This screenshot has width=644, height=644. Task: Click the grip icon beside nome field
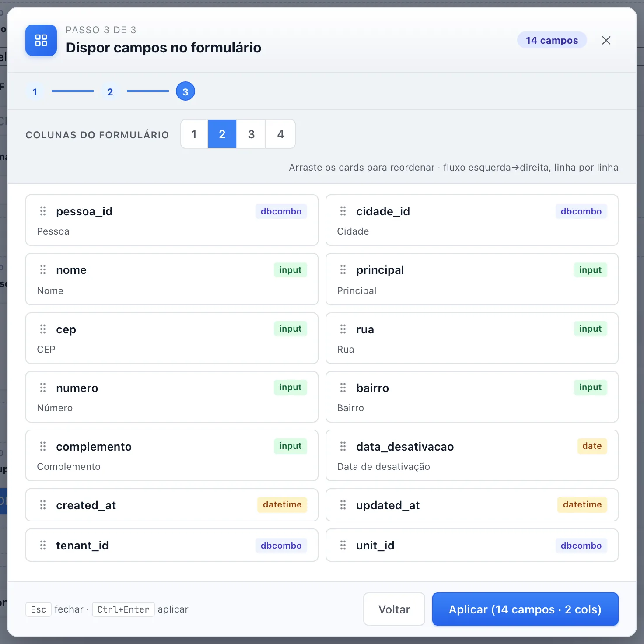pos(43,270)
